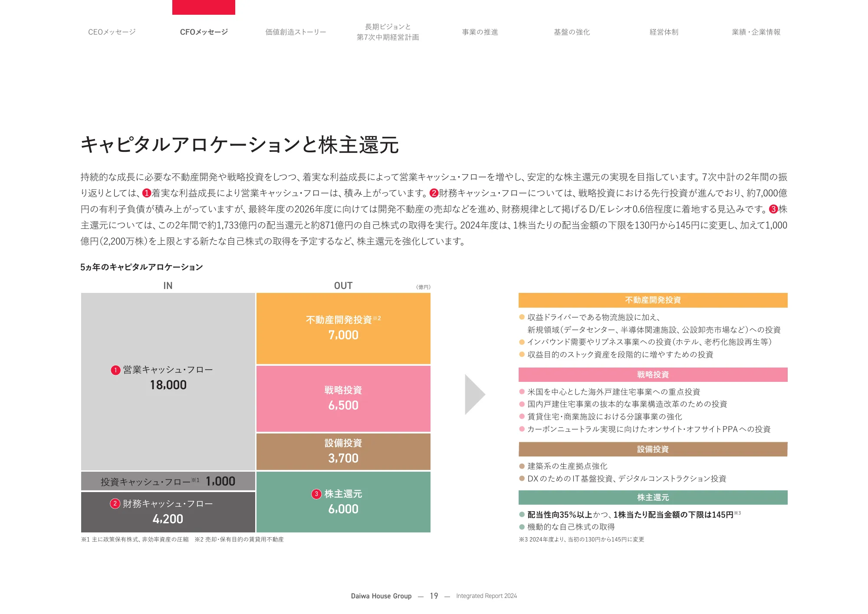Image resolution: width=868 pixels, height=614 pixels.
Task: Click Integrated Report 2024 footer text
Action: 487,596
